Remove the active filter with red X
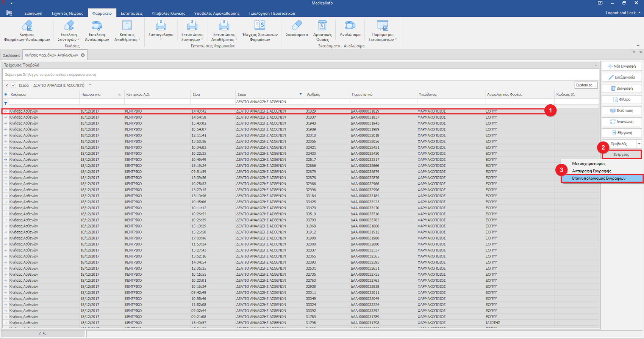 pos(6,85)
